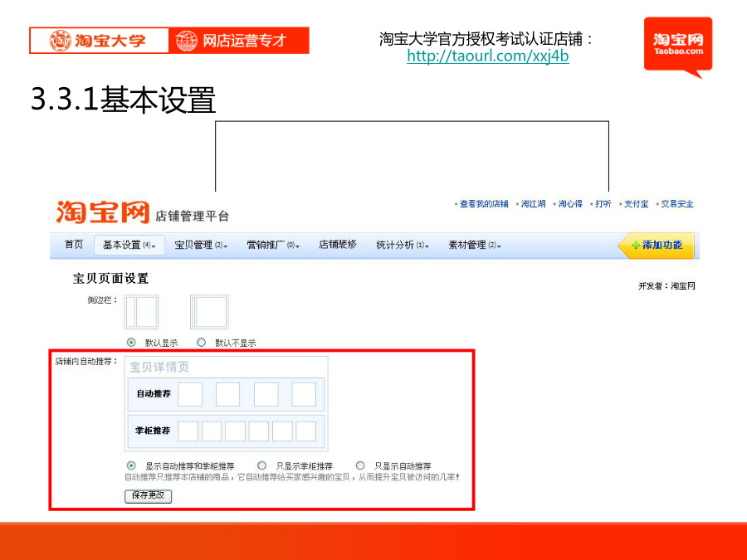747x560 pixels.
Task: Click the 添加功能 button
Action: pos(656,246)
